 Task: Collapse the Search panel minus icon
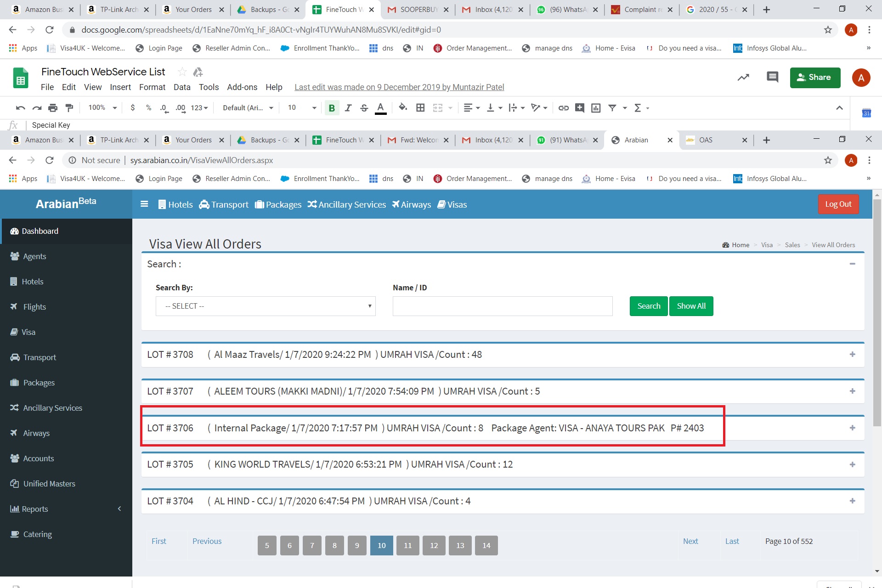point(852,264)
